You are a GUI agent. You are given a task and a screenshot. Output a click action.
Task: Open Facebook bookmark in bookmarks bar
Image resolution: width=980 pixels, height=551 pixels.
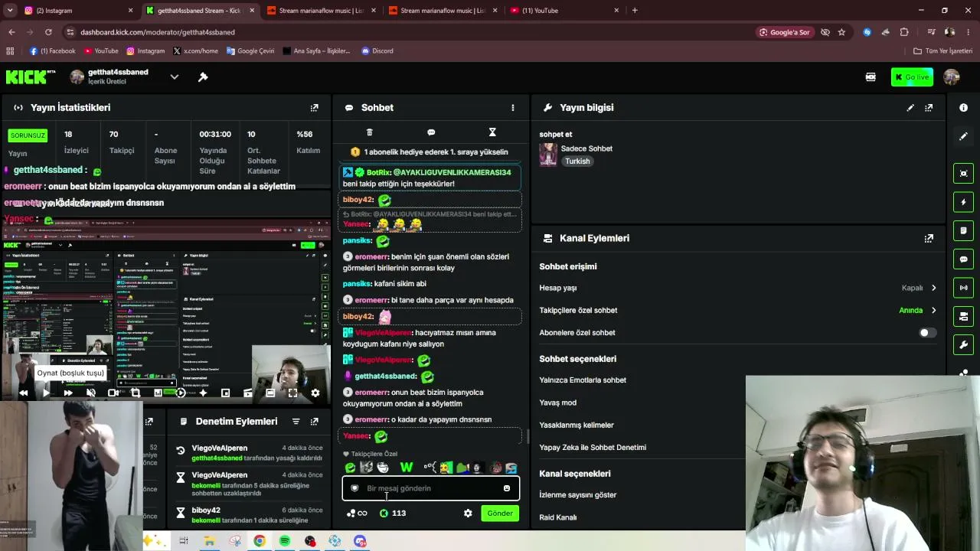pos(53,51)
